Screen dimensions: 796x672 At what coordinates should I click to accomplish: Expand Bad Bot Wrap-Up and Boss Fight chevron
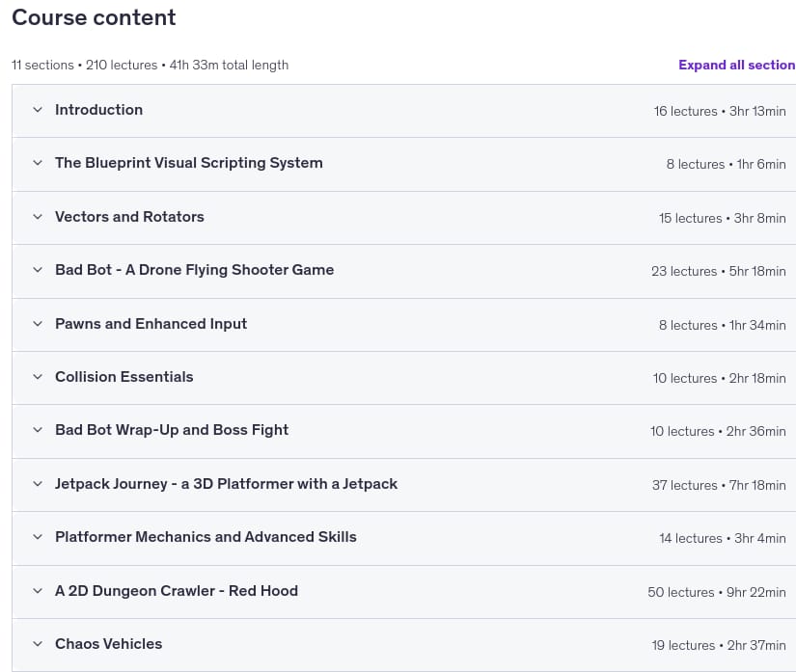click(x=38, y=430)
